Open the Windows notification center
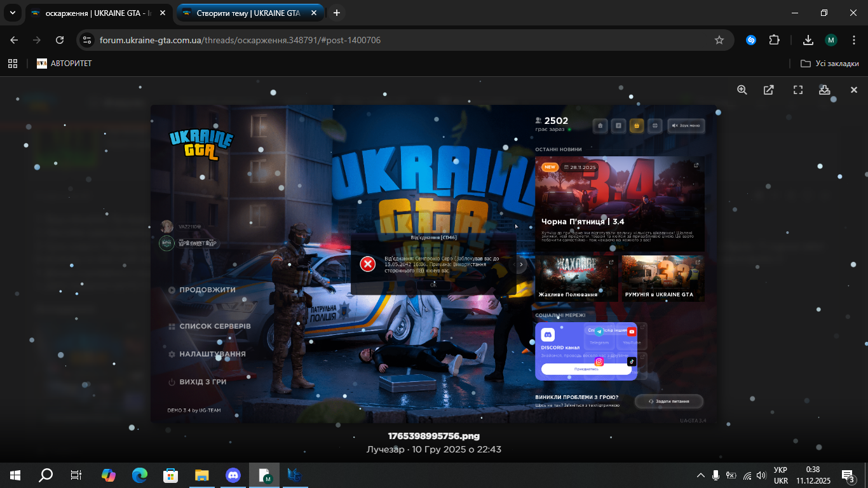Screen dimensions: 868x488 tap(848, 475)
